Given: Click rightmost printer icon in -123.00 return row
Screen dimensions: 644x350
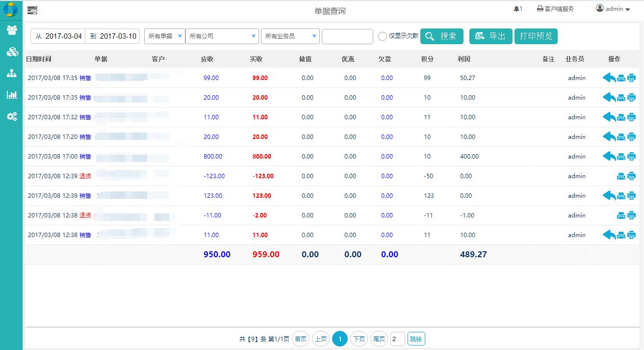Looking at the screenshot, I should pos(631,176).
